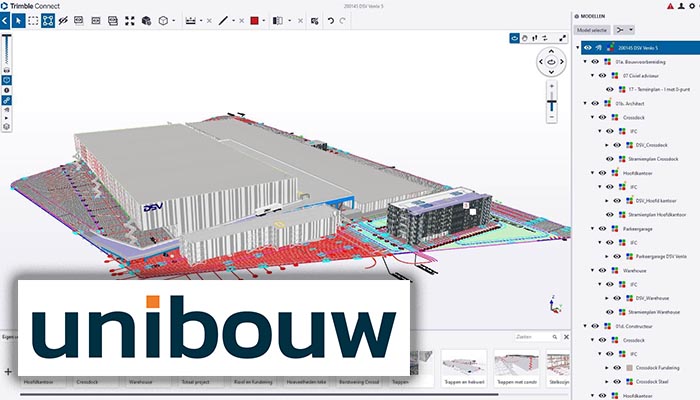Collapse the 200145 DSV Venlo 5 root node
Viewport: 700px width, 400px height.
tap(578, 47)
